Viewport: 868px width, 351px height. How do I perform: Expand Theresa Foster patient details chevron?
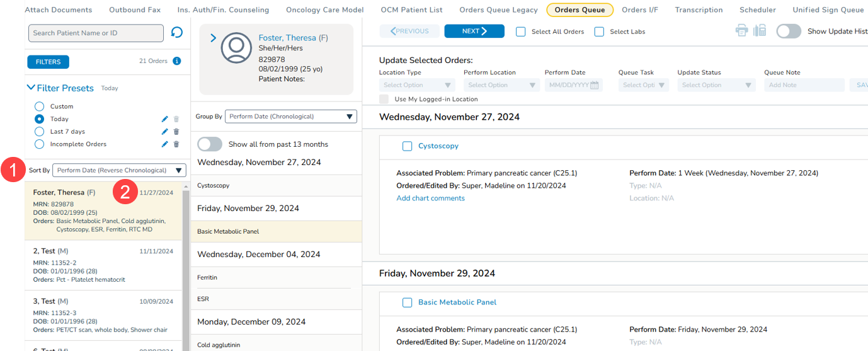213,38
